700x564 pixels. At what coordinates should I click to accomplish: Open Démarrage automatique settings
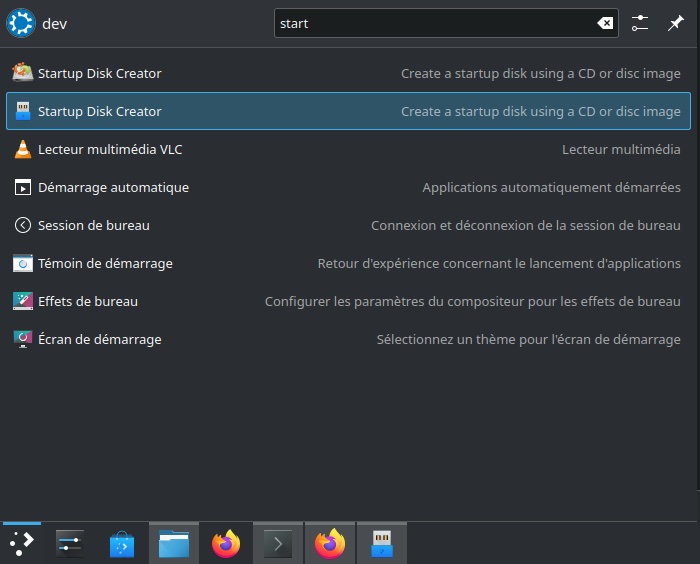tap(348, 188)
